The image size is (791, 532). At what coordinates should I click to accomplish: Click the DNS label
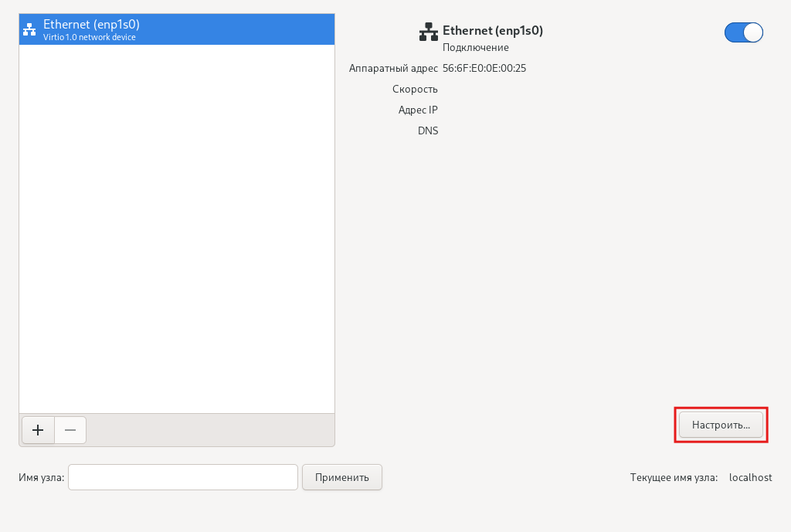[428, 130]
